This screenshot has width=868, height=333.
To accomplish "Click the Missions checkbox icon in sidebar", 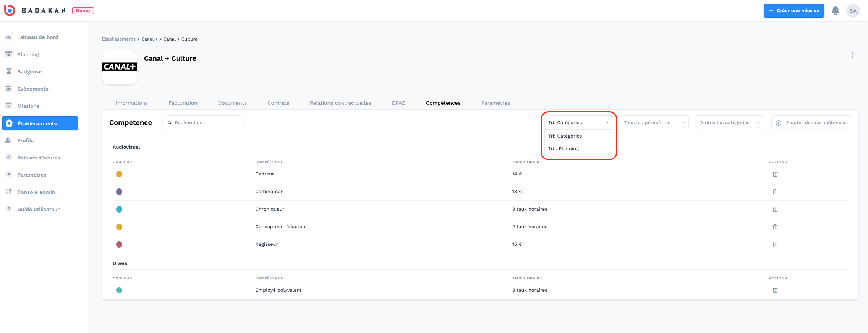I will [9, 106].
